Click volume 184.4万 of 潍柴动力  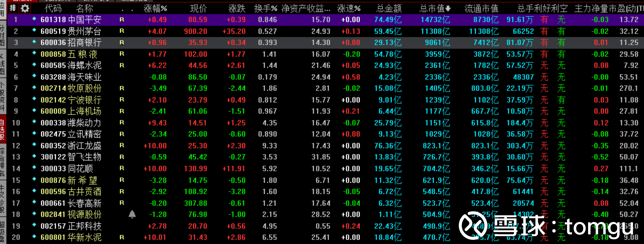click(x=520, y=123)
